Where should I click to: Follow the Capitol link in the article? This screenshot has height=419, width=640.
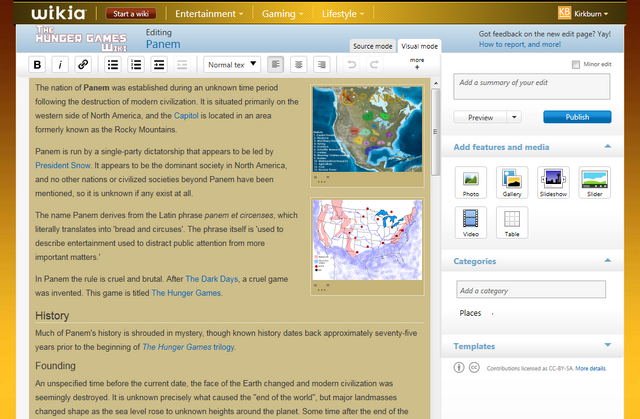[x=186, y=115]
